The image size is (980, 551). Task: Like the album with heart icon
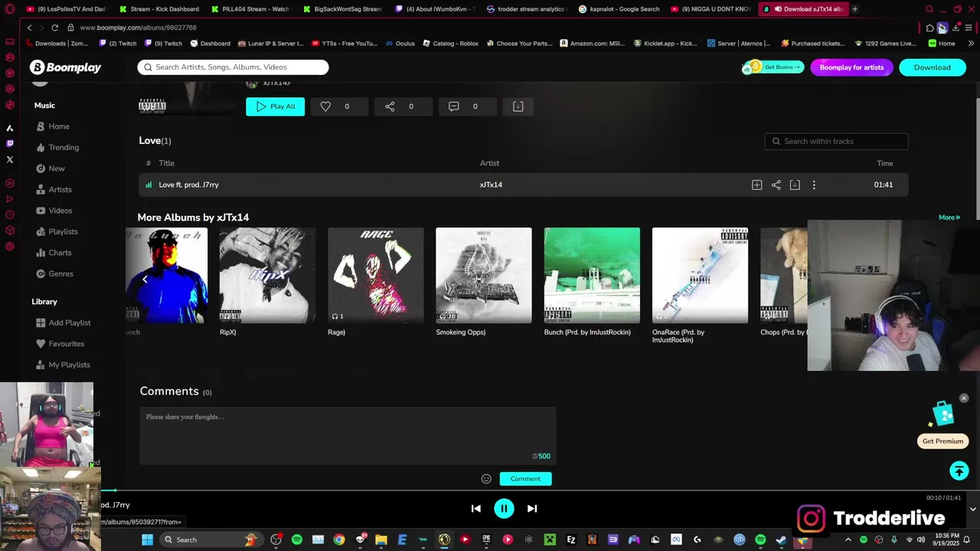(x=325, y=106)
